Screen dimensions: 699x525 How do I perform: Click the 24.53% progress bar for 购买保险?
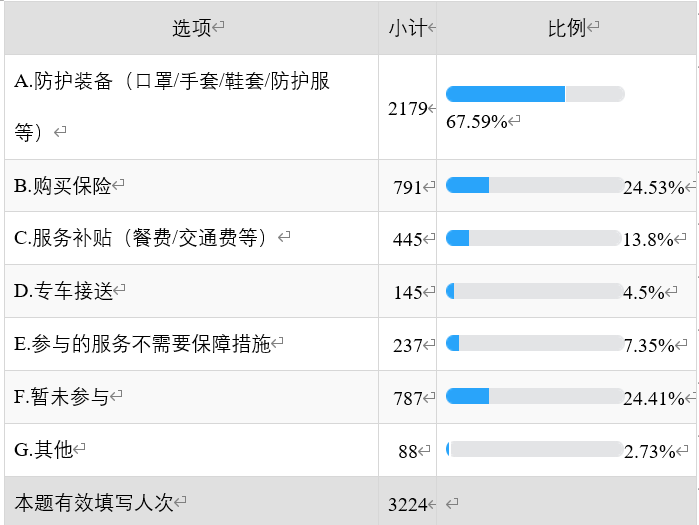pyautogui.click(x=535, y=185)
